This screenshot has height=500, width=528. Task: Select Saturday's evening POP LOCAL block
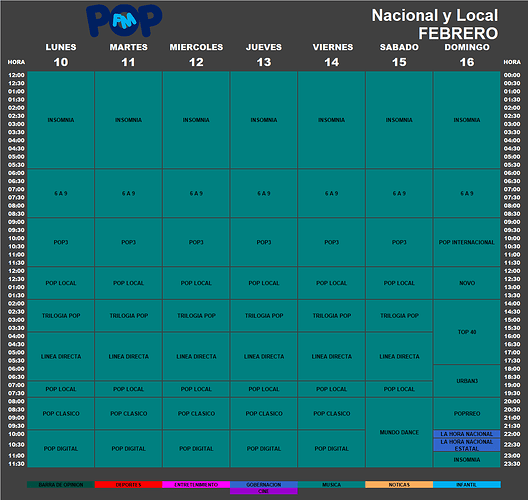[399, 389]
